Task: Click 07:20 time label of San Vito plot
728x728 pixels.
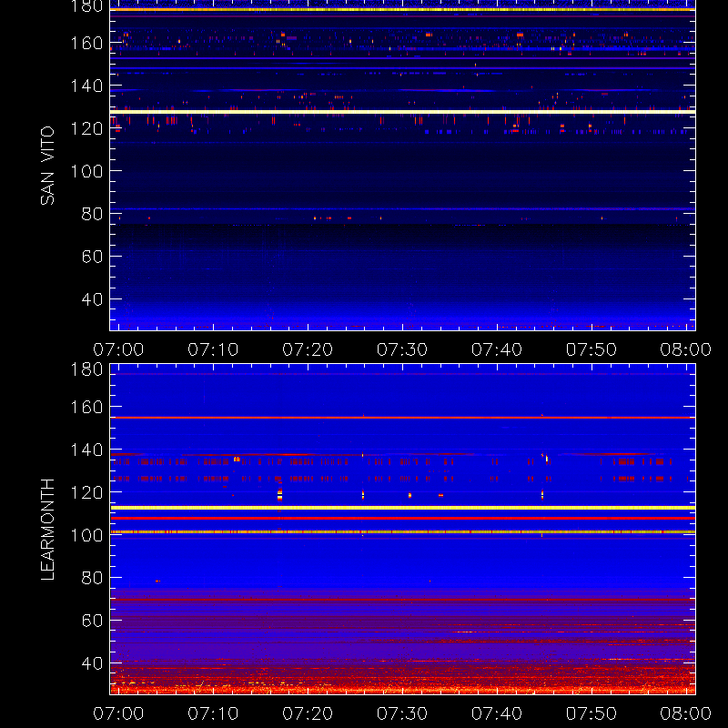Action: click(x=308, y=349)
